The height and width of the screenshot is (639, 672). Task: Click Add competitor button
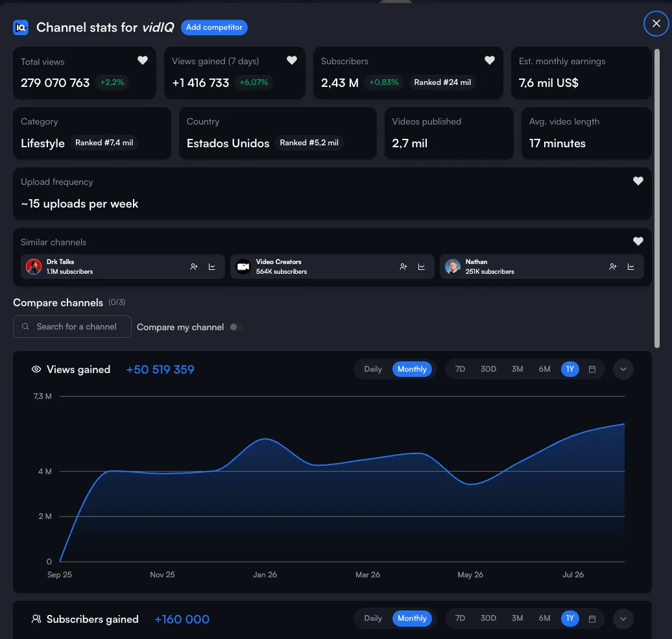[x=214, y=27]
